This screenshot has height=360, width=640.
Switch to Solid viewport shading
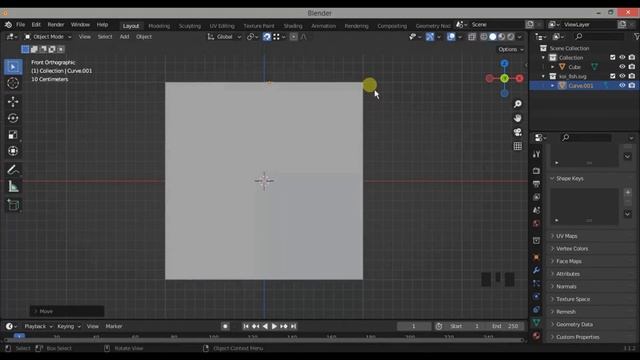493,37
